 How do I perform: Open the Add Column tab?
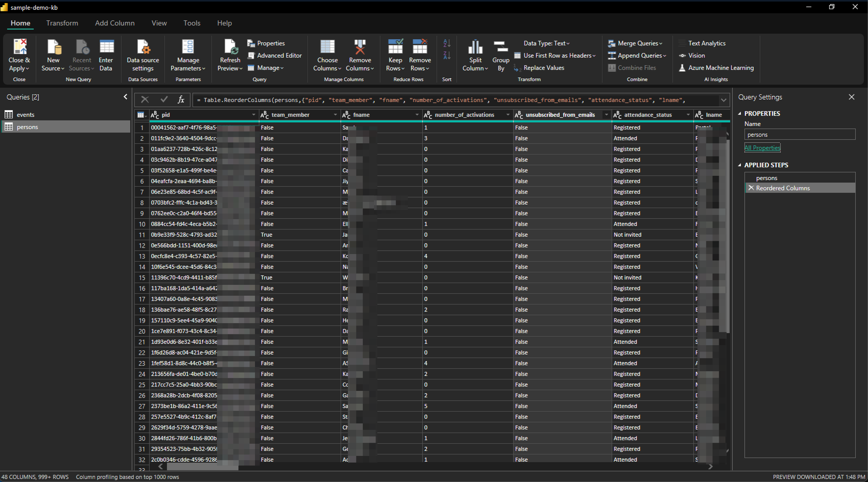coord(115,23)
